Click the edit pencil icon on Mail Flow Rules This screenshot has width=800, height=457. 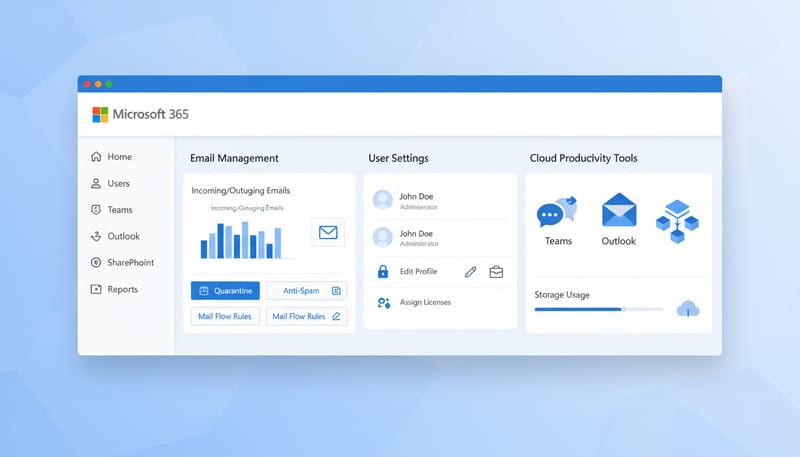point(336,316)
